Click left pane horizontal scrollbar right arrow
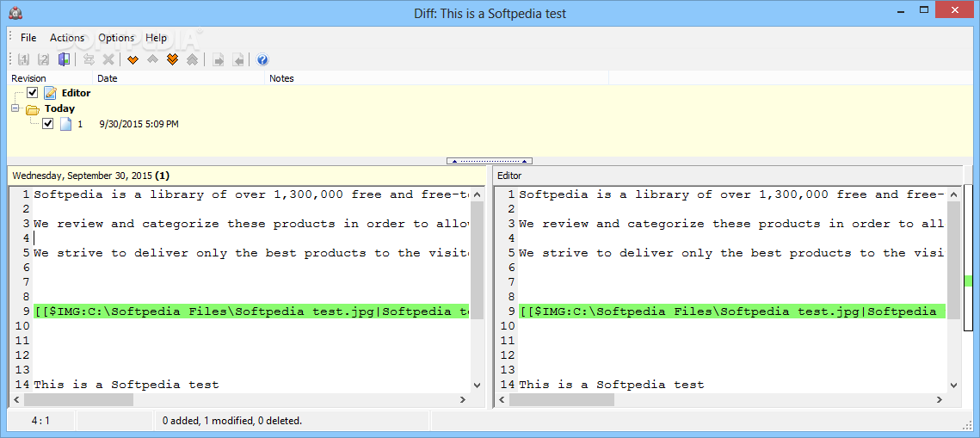 [x=463, y=399]
